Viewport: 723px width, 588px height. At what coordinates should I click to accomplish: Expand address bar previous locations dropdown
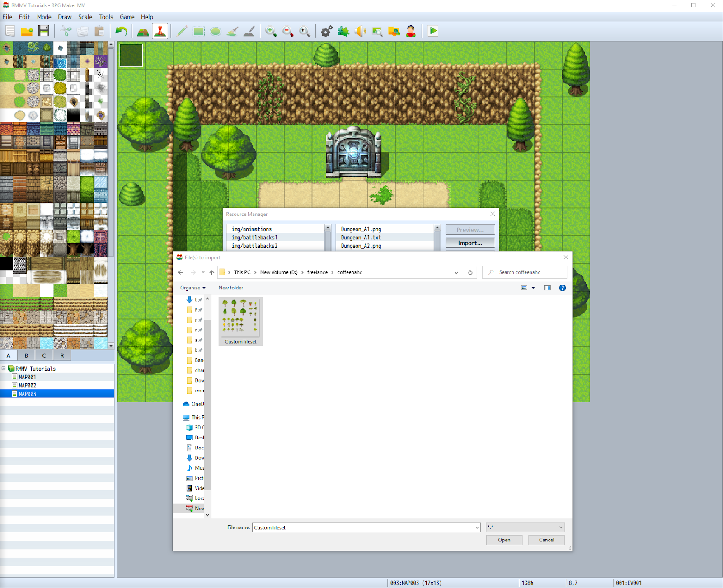(456, 272)
